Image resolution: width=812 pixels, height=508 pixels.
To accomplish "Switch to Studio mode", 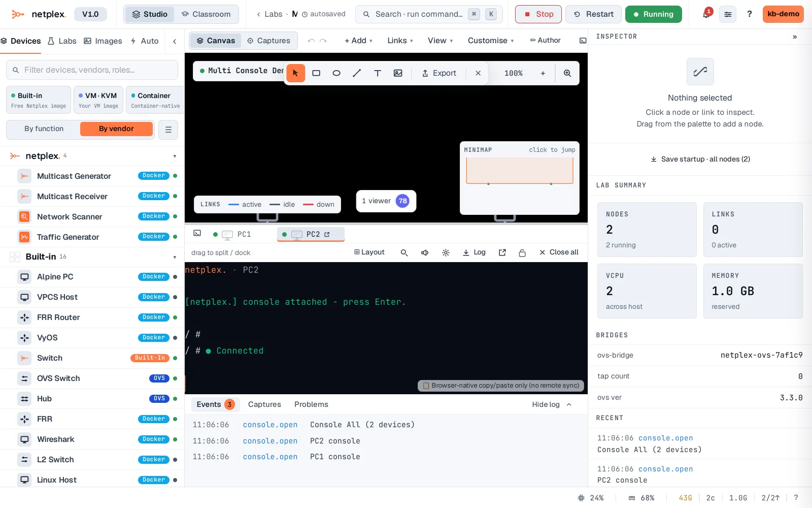I will click(x=150, y=14).
